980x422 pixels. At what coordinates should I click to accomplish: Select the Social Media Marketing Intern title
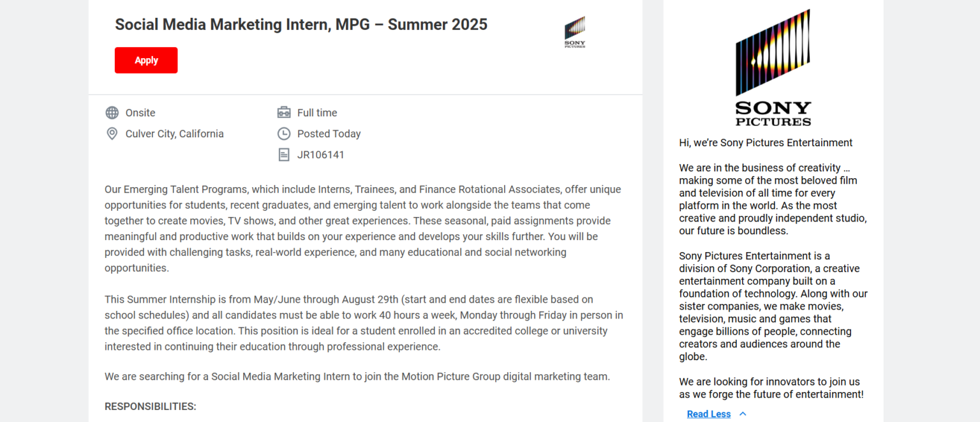(301, 24)
